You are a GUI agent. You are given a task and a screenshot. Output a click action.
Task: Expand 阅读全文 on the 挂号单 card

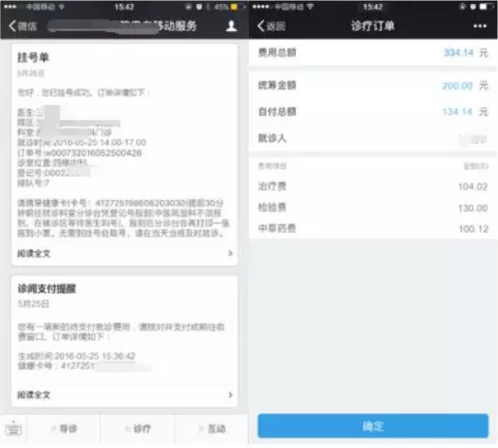click(34, 254)
